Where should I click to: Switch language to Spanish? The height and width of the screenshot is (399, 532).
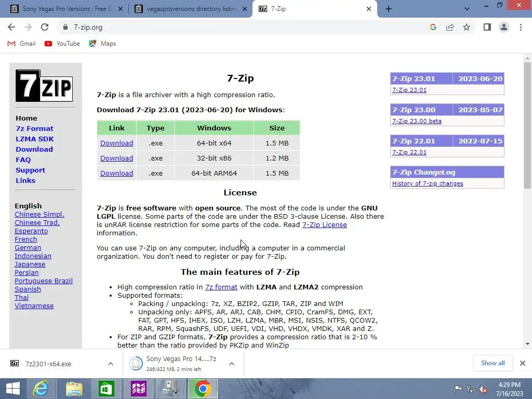tap(28, 289)
